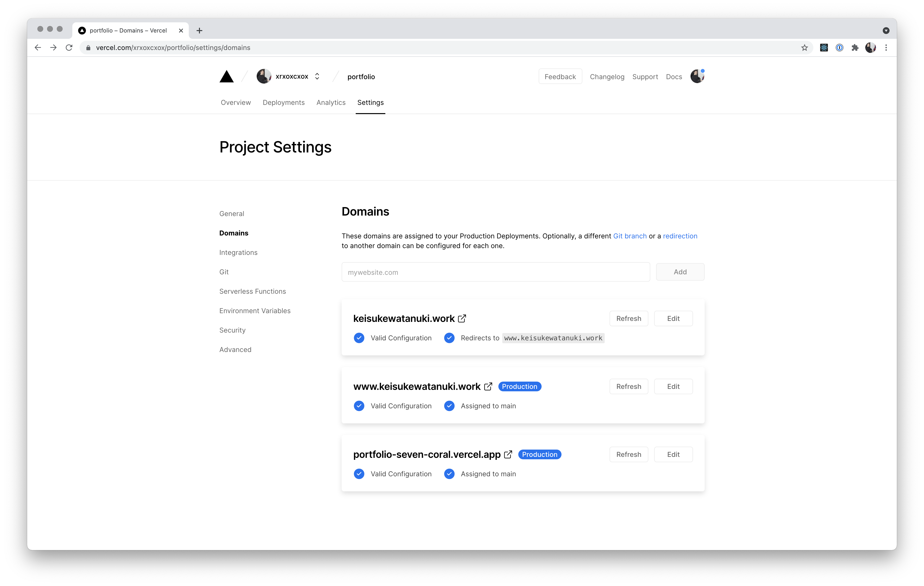Screen dimensions: 924x586
Task: Reload the page with refresh icon
Action: pyautogui.click(x=69, y=48)
